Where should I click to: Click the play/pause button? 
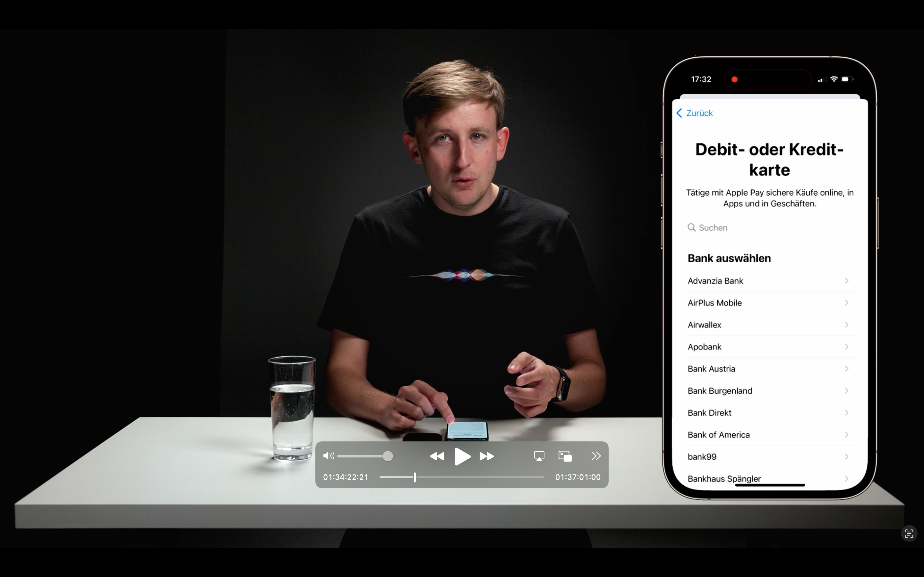pos(462,457)
